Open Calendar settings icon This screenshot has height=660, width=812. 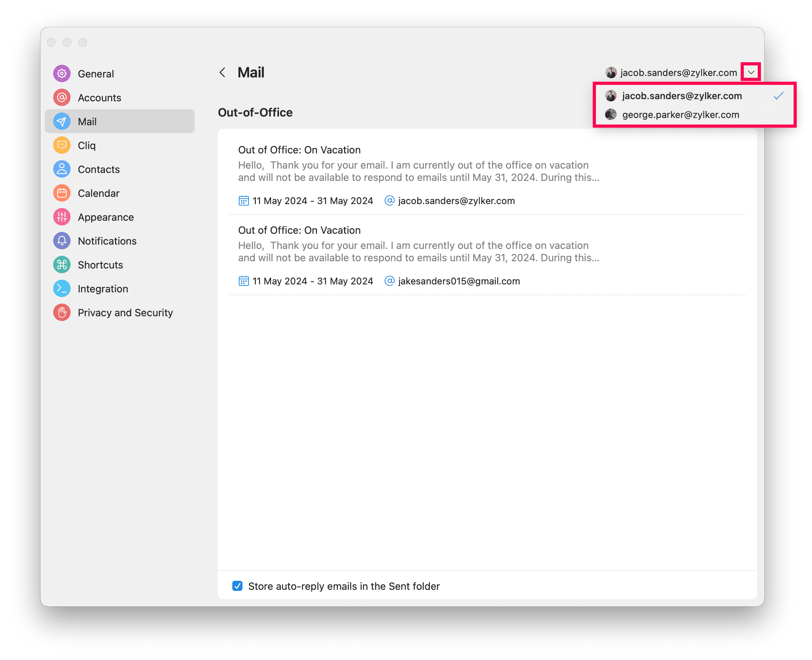[62, 193]
